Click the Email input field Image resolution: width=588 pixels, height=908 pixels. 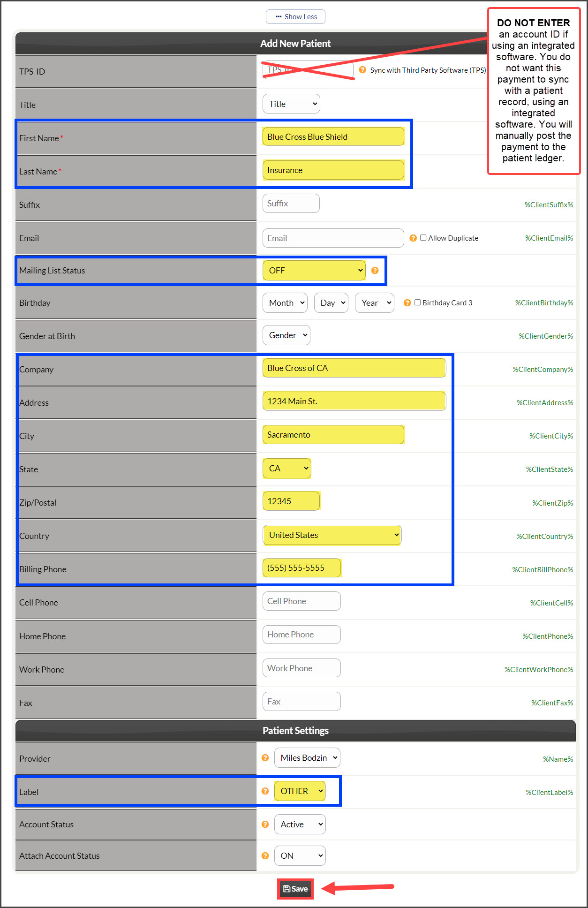tap(333, 238)
